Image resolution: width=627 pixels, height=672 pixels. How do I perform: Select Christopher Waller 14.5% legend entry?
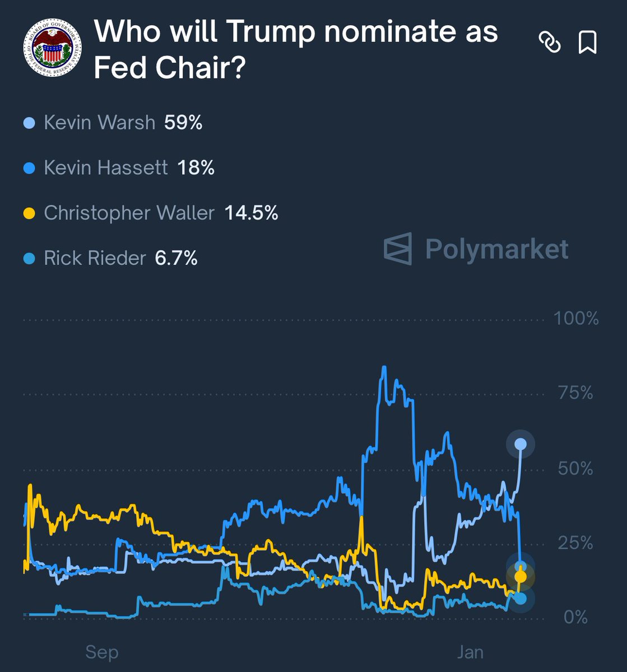point(160,213)
